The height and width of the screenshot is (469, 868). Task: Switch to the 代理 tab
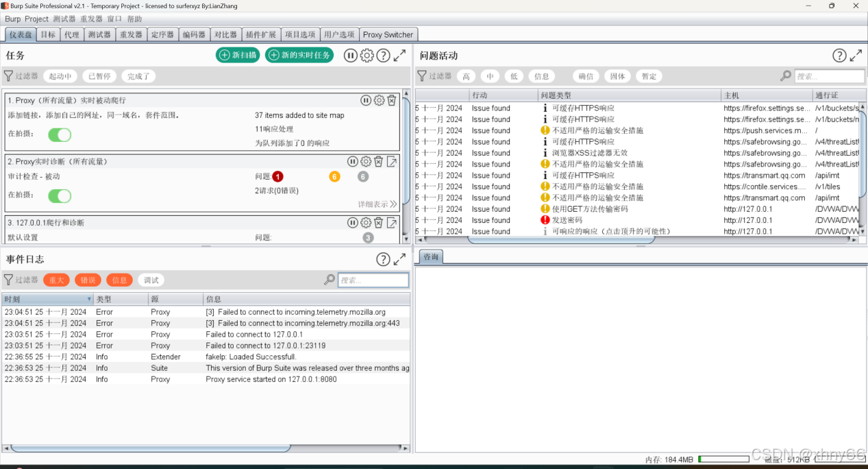[x=72, y=34]
